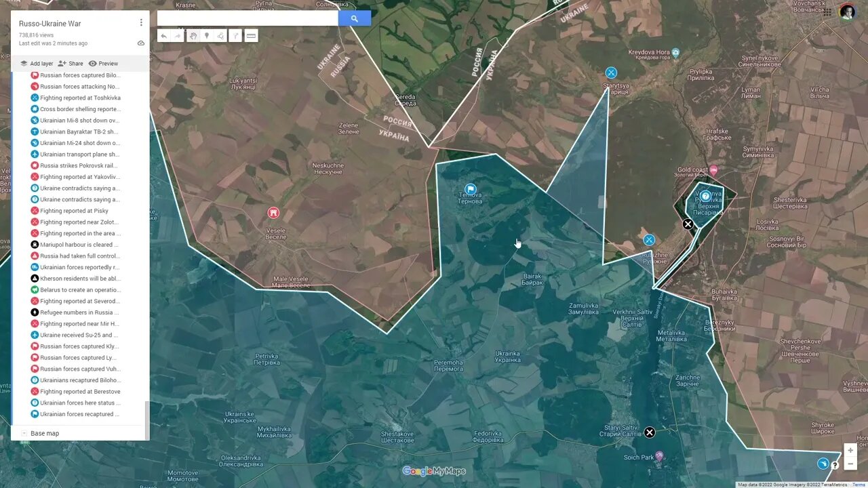
Task: Click the help question mark icon
Action: pos(835,466)
